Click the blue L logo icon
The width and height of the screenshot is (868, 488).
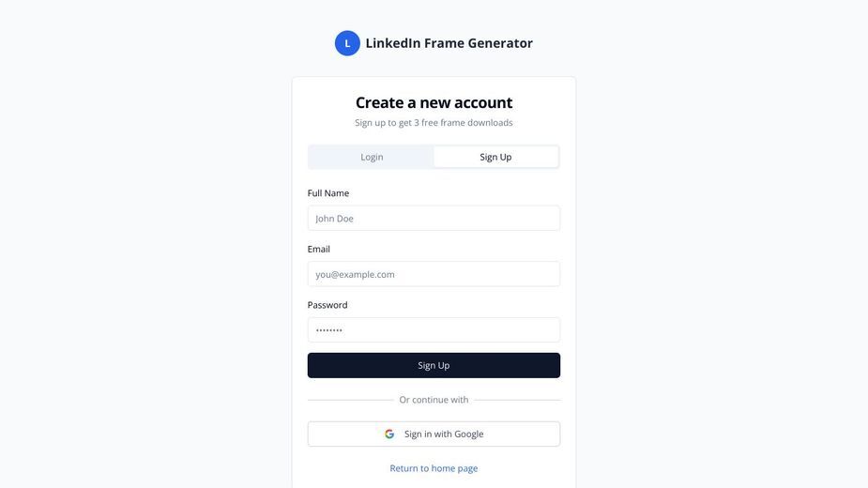(347, 43)
